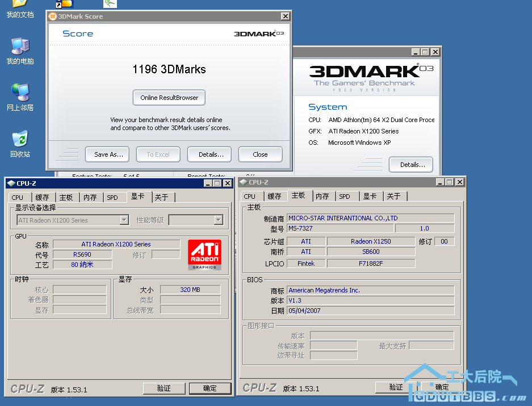Click the BIOS version V1.3 field
532x406 pixels.
click(x=371, y=300)
